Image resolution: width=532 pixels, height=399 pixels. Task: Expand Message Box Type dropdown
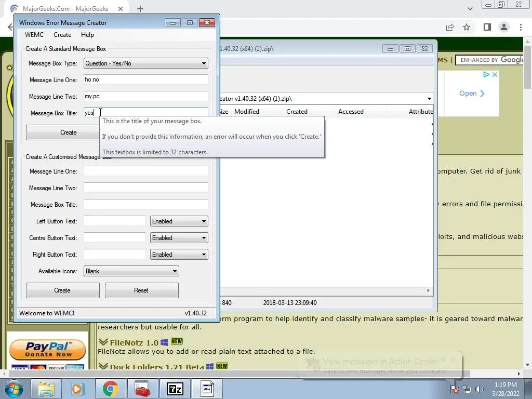tap(146, 63)
